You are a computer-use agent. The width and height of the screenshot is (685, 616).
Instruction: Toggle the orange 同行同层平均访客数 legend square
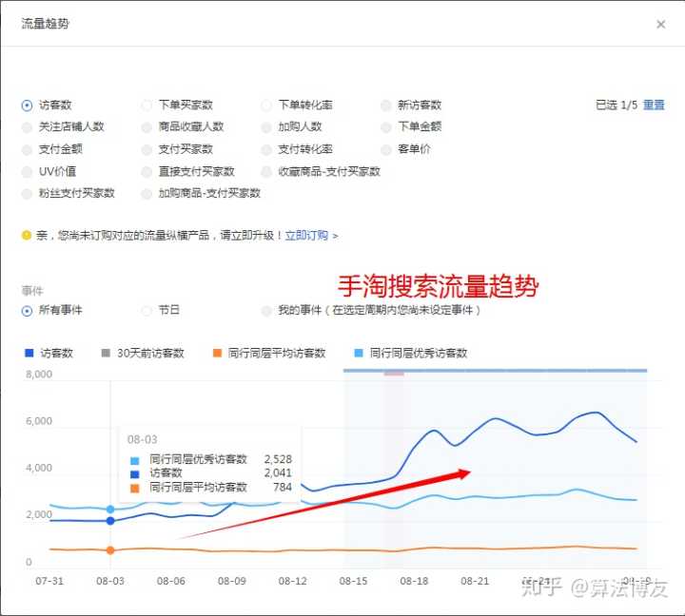217,353
